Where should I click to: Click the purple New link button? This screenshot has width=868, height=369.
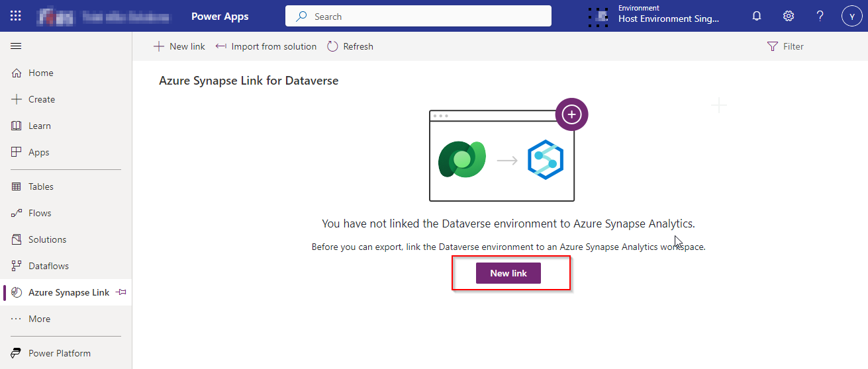(508, 273)
